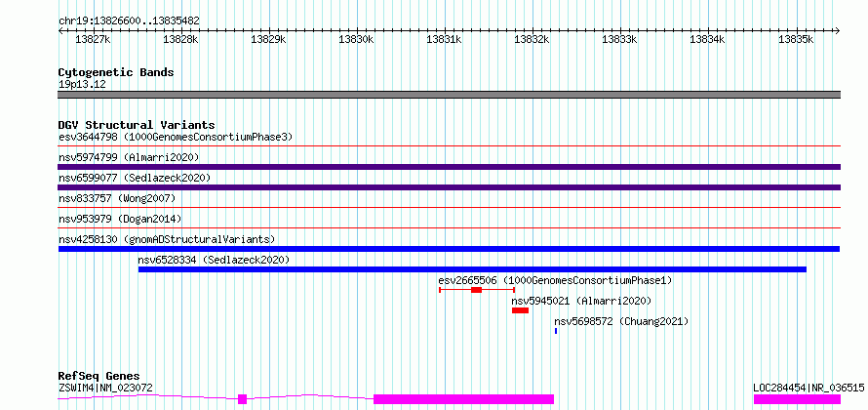
Task: Click the small ZSWIM4 exon near 13828.7k
Action: 242,399
